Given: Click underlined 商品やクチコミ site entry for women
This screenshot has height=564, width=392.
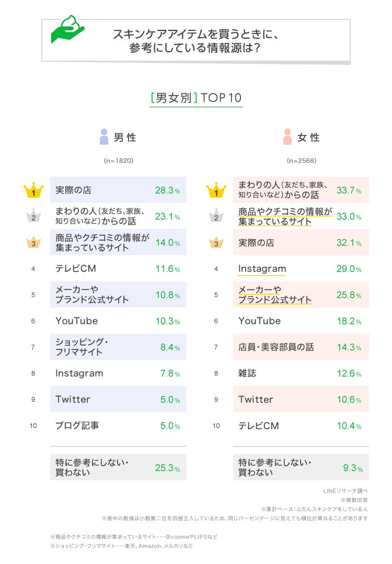Looking at the screenshot, I should [x=285, y=216].
